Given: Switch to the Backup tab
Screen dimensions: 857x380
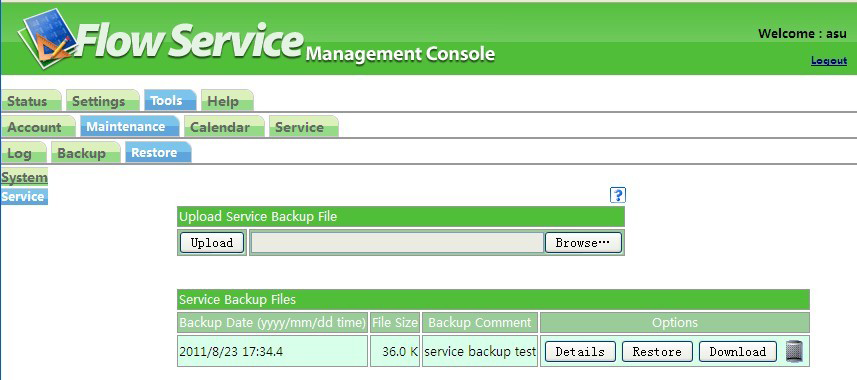Looking at the screenshot, I should pos(86,153).
